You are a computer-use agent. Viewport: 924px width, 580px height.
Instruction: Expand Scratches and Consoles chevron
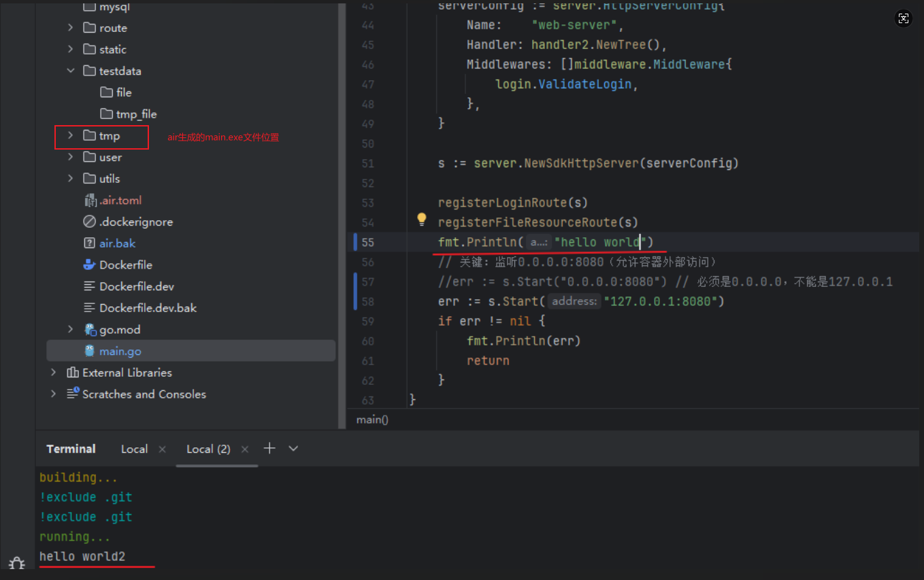(54, 394)
